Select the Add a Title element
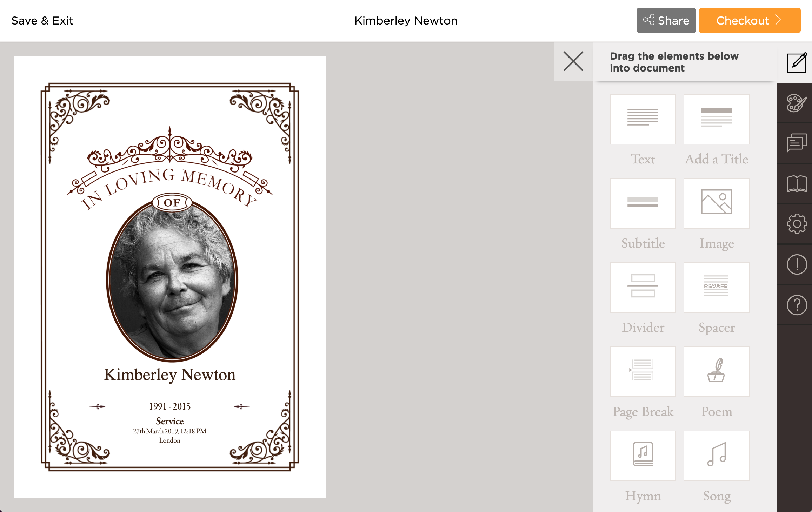This screenshot has height=512, width=812. click(716, 119)
